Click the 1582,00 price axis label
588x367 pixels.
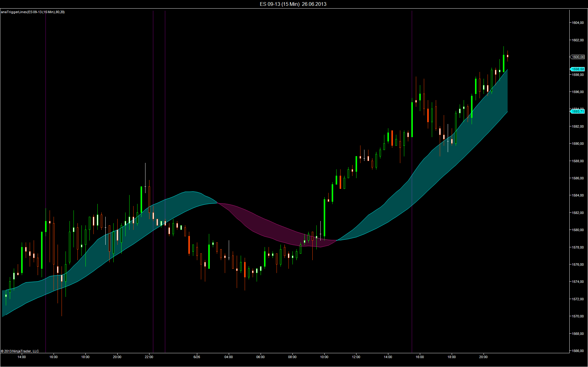point(578,213)
